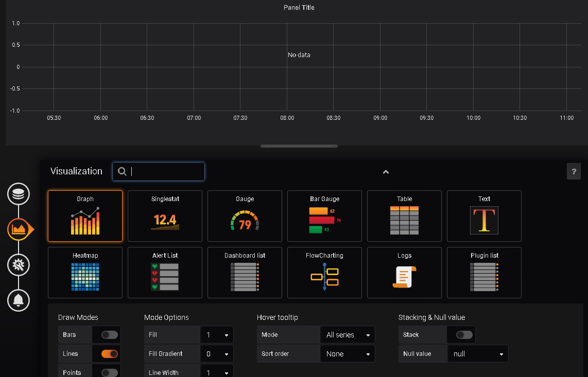588x377 pixels.
Task: Collapse the Visualization panel
Action: (x=386, y=172)
